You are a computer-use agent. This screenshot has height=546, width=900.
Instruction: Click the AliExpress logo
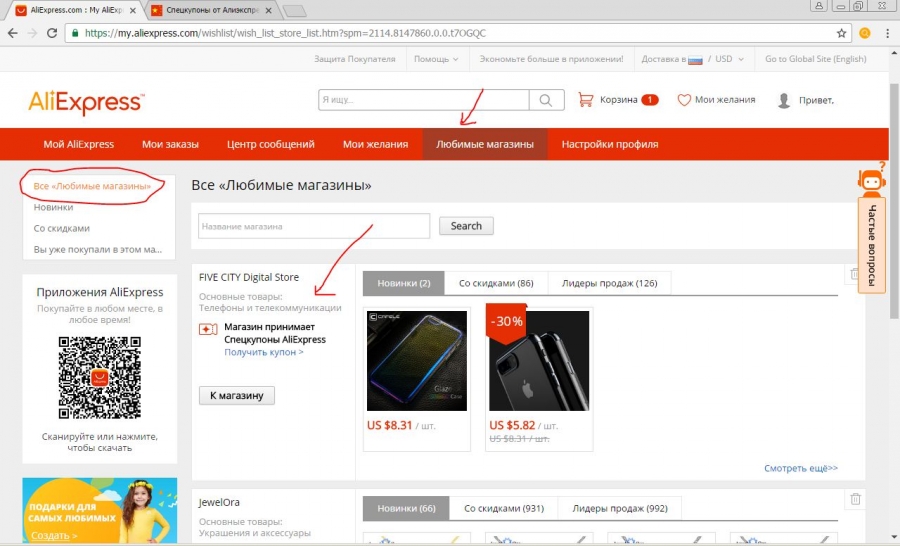point(86,102)
